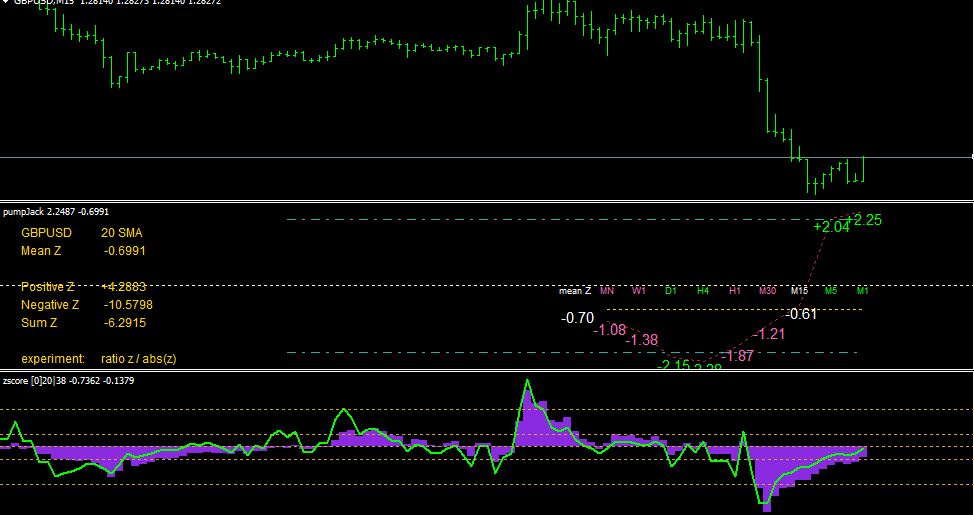Select the Positive Z label
The height and width of the screenshot is (515, 974).
(47, 287)
